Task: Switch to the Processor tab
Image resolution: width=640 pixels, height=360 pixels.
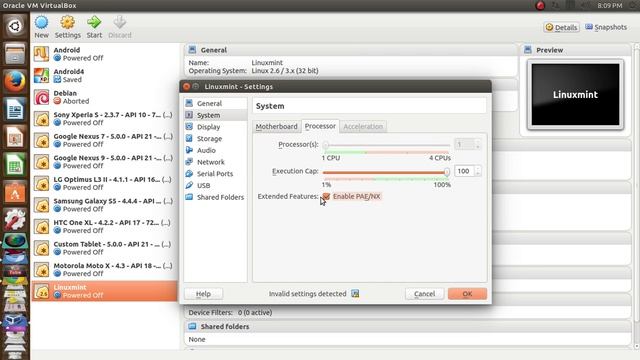Action: click(320, 126)
